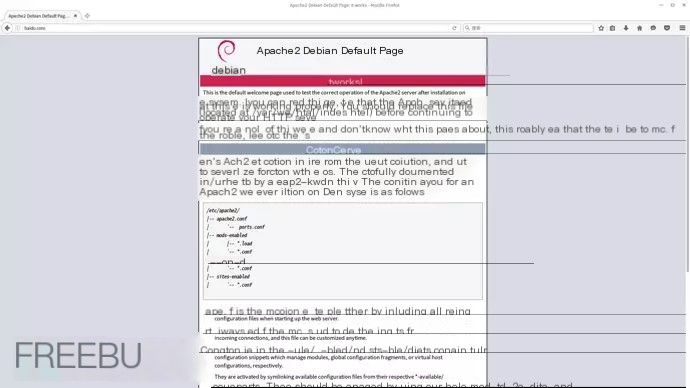690x388 pixels.
Task: Reload the page using the refresh icon
Action: [x=454, y=28]
